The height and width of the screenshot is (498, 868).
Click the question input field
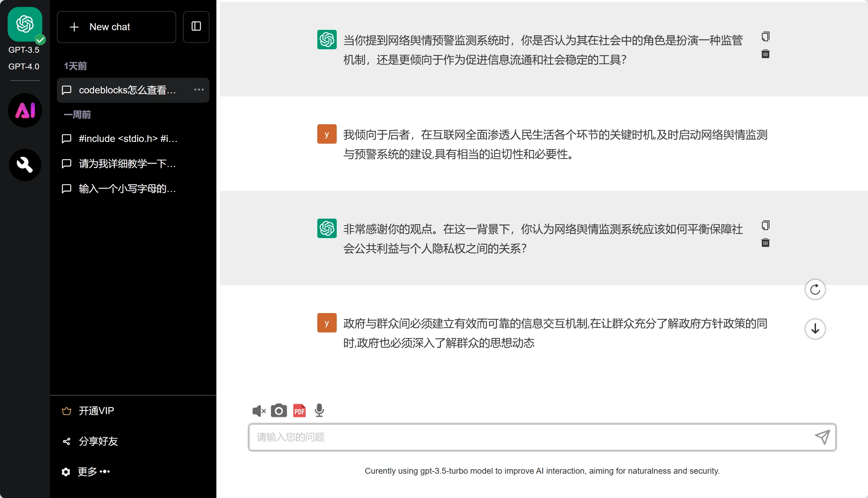coord(531,437)
